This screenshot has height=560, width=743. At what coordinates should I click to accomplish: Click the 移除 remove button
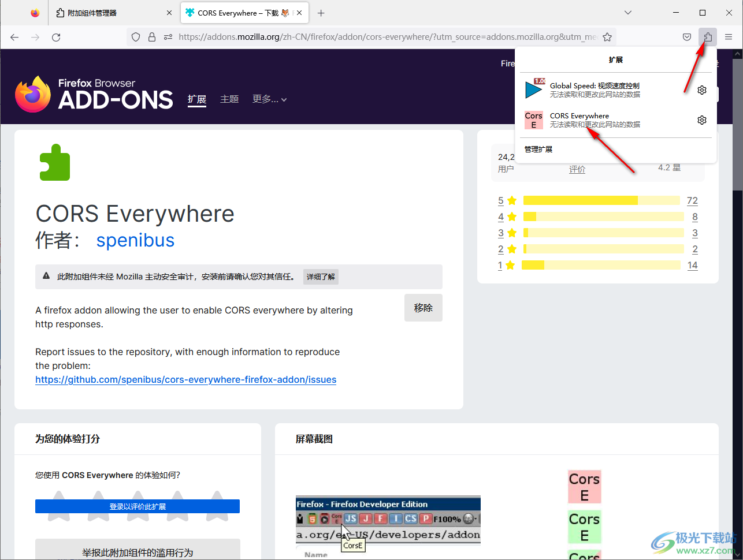pyautogui.click(x=423, y=308)
